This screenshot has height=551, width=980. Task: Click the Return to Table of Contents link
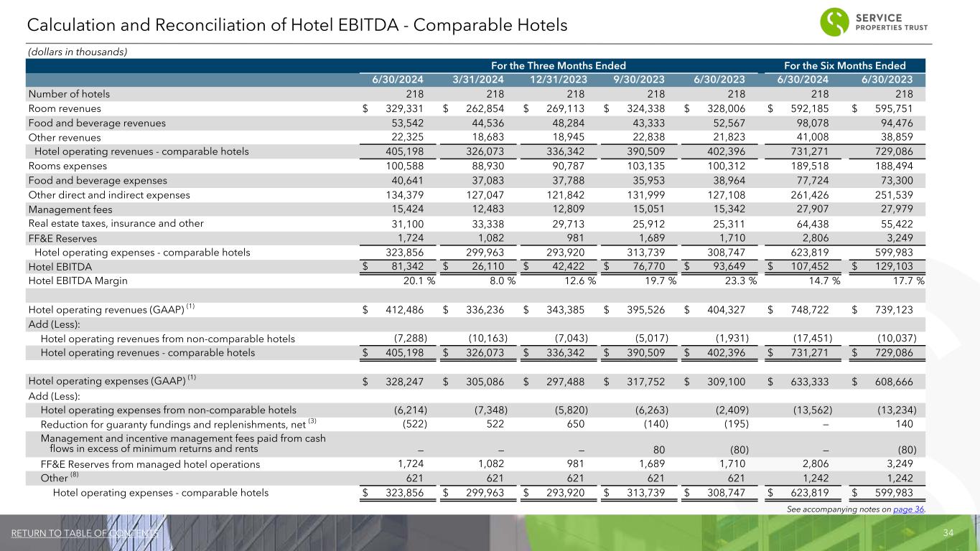point(85,532)
